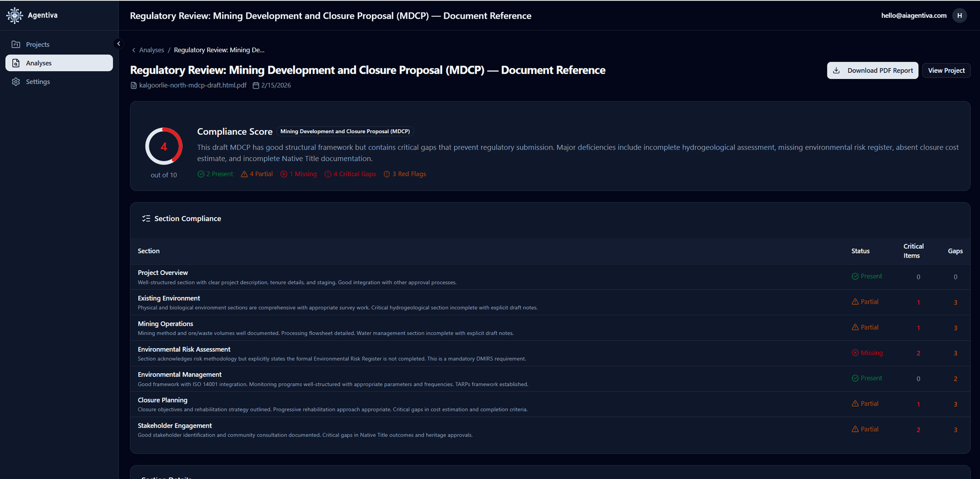Open the MDCP badge next to Compliance Score
Viewport: 980px width, 479px height.
[x=345, y=131]
